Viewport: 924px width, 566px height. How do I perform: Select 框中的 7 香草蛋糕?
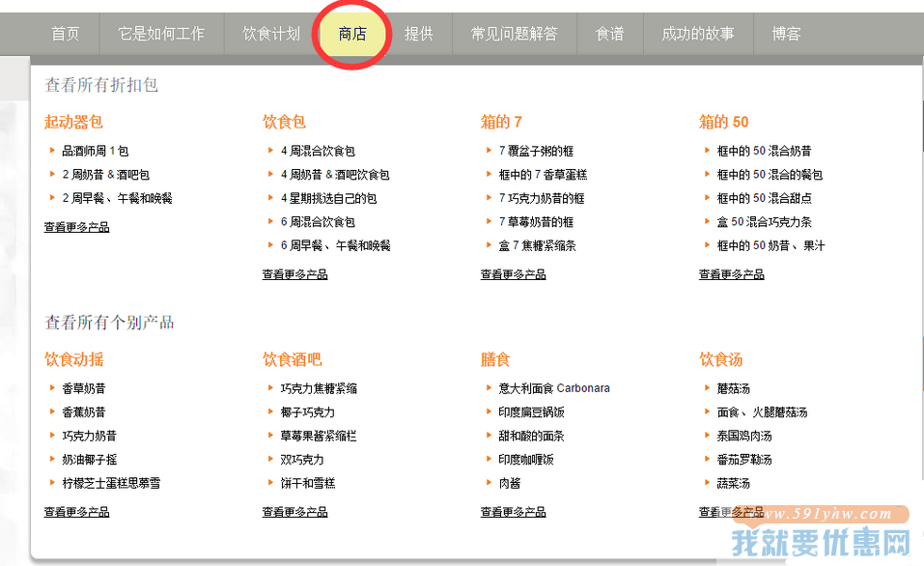543,175
